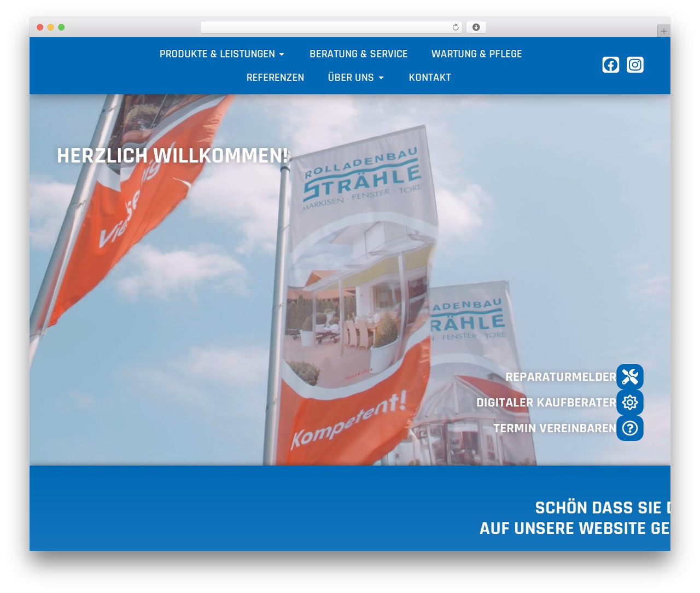Go to Wartung & Pflege page
This screenshot has width=700, height=593.
tap(477, 54)
